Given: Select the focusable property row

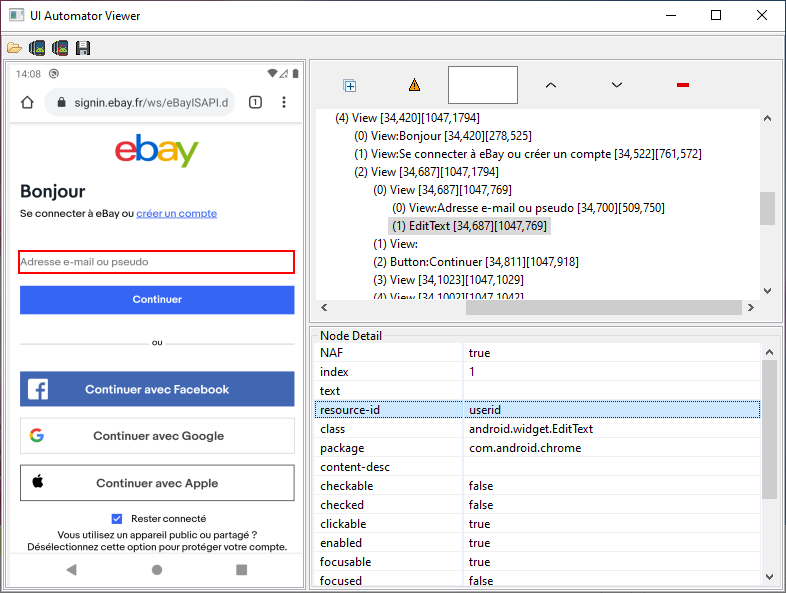Looking at the screenshot, I should [x=537, y=562].
